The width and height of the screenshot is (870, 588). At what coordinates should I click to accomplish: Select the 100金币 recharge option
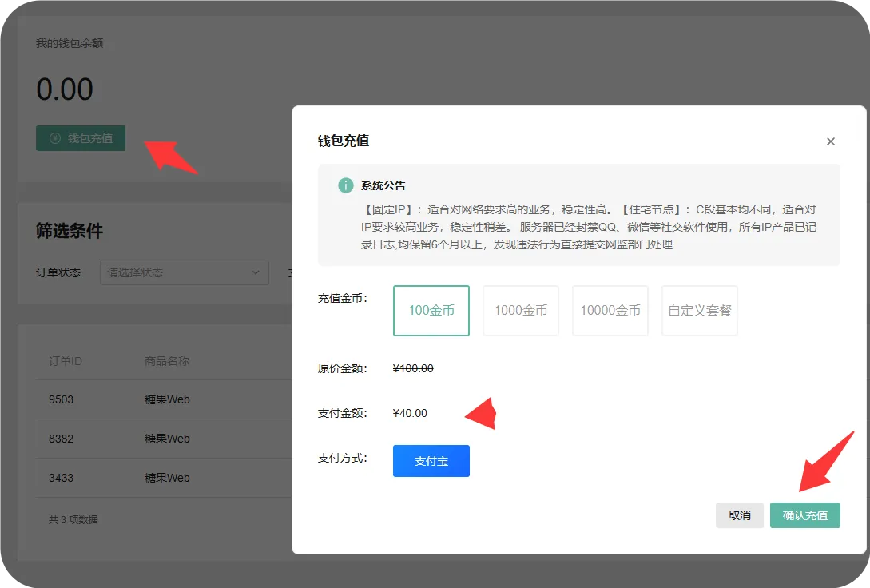(431, 311)
